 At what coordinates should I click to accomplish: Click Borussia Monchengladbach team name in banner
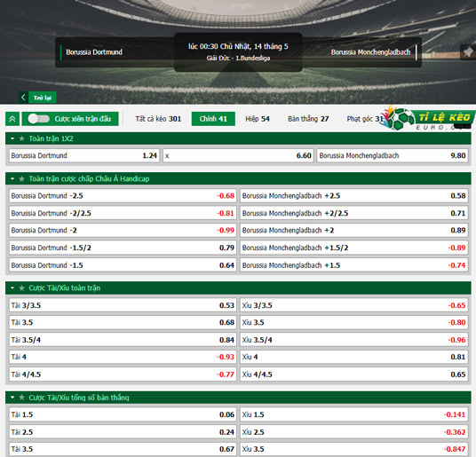tap(370, 52)
